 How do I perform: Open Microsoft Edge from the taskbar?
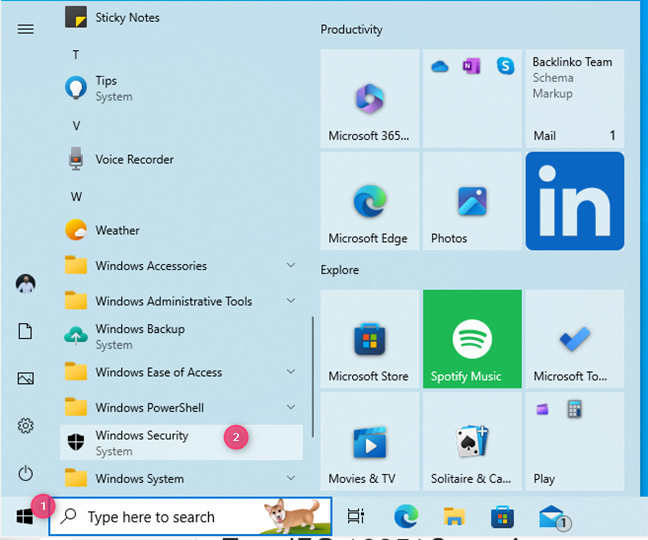click(406, 516)
